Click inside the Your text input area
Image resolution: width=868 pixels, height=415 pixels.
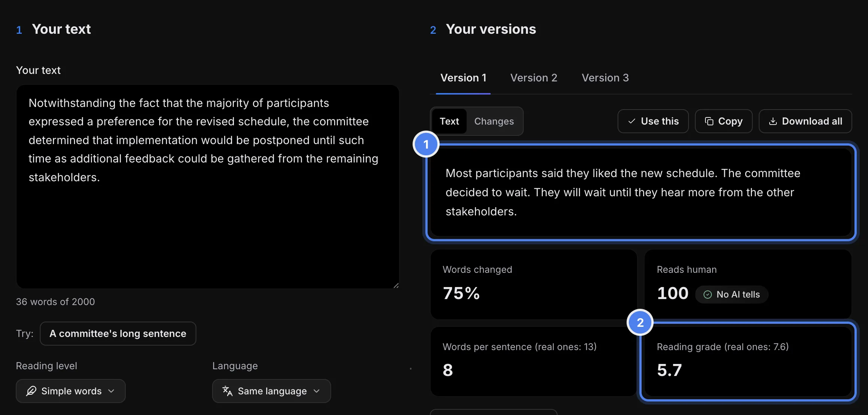pyautogui.click(x=208, y=186)
